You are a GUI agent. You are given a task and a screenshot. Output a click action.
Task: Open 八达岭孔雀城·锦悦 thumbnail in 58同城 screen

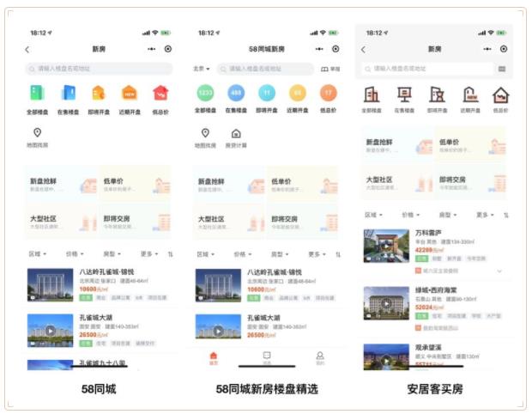pyautogui.click(x=51, y=285)
